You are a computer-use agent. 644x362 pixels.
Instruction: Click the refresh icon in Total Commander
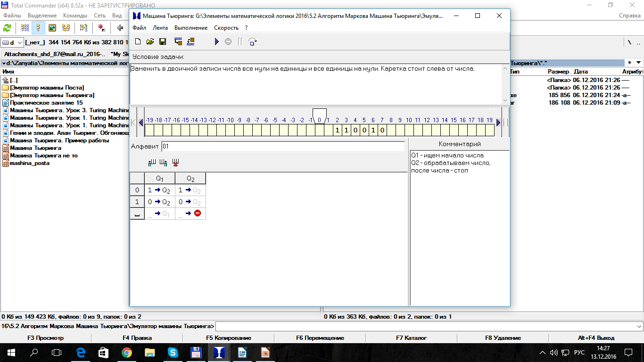coord(7,28)
